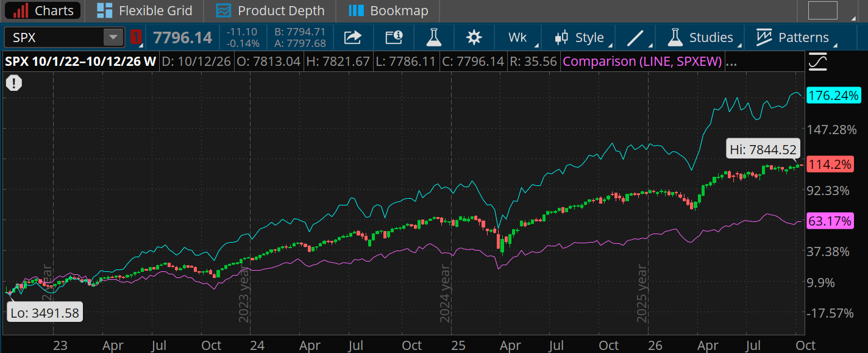Click the window layout rectangle button
This screenshot has height=353, width=868.
tap(822, 10)
